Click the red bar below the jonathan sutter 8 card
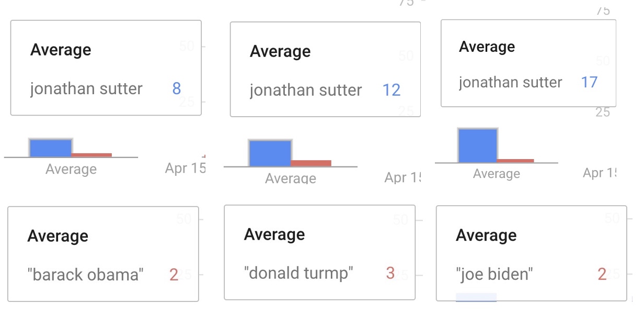 point(91,155)
